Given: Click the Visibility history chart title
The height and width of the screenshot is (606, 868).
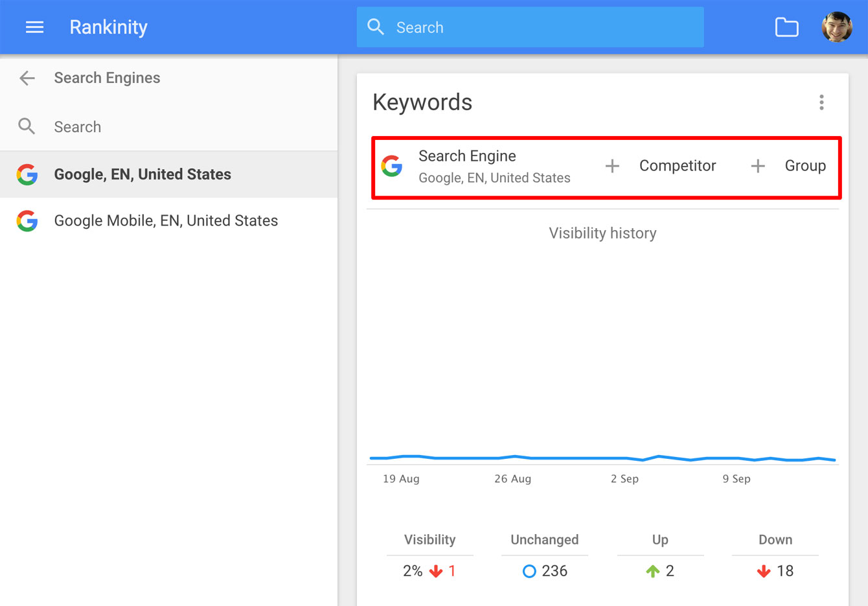Looking at the screenshot, I should (602, 233).
